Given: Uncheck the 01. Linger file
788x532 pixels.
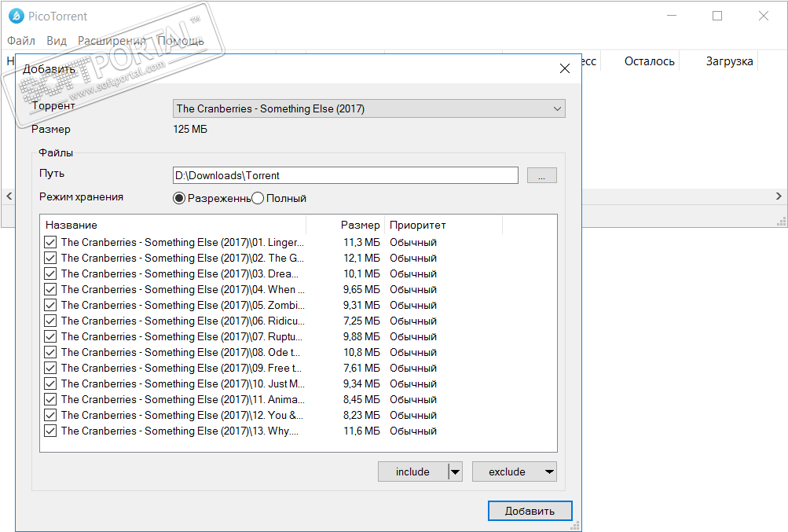Looking at the screenshot, I should click(50, 242).
